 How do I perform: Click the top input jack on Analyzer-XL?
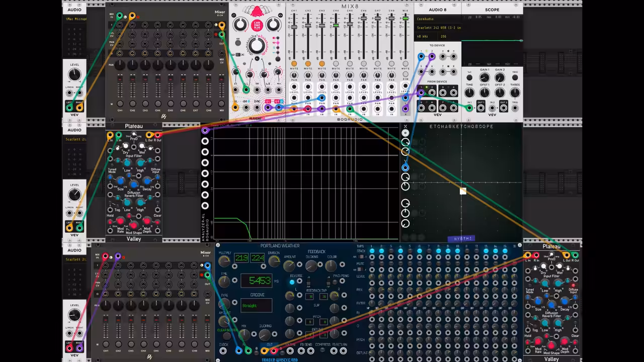tap(205, 131)
